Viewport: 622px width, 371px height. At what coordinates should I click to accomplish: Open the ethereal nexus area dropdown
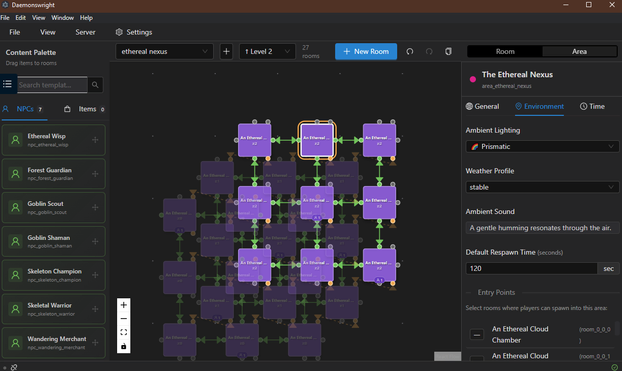click(164, 52)
